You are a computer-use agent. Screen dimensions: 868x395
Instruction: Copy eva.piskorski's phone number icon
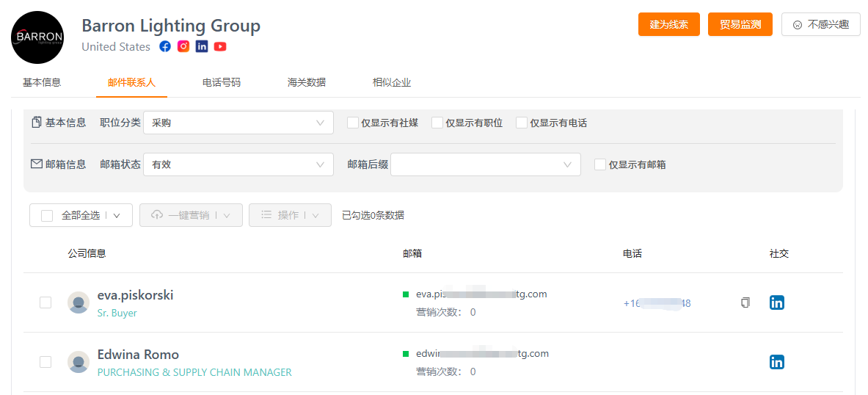[x=745, y=302]
